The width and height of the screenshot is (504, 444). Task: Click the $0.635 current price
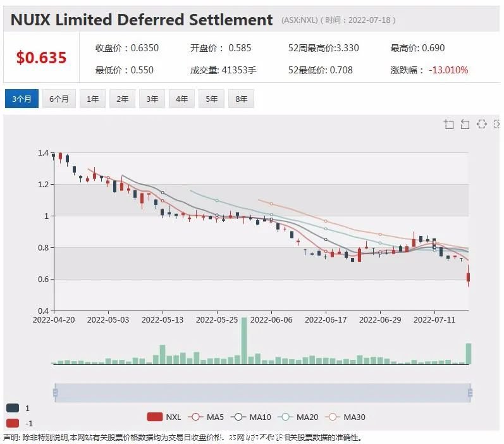(42, 58)
